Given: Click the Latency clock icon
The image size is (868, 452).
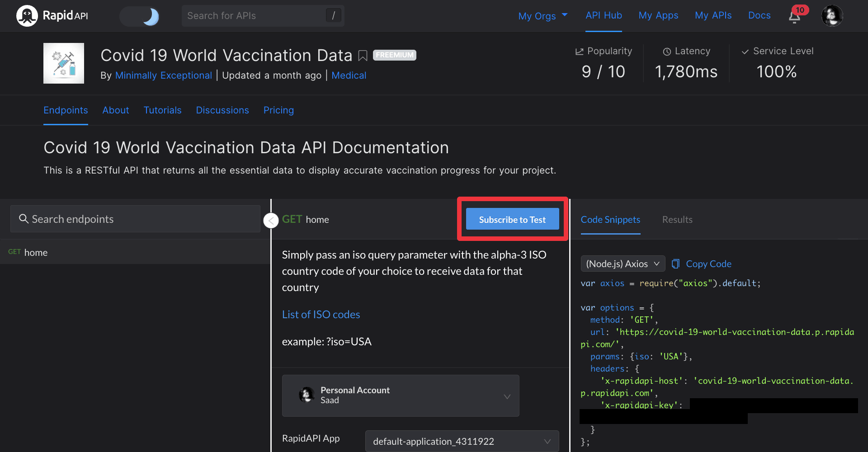Looking at the screenshot, I should [x=667, y=52].
